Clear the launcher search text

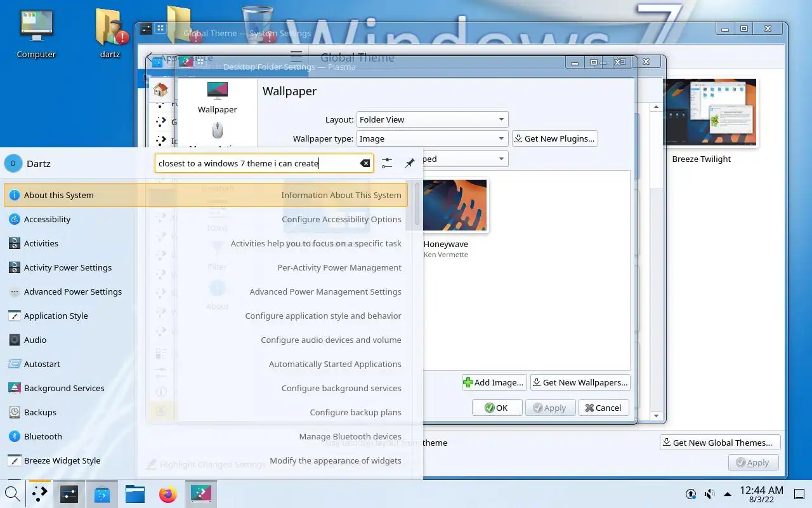click(x=365, y=163)
